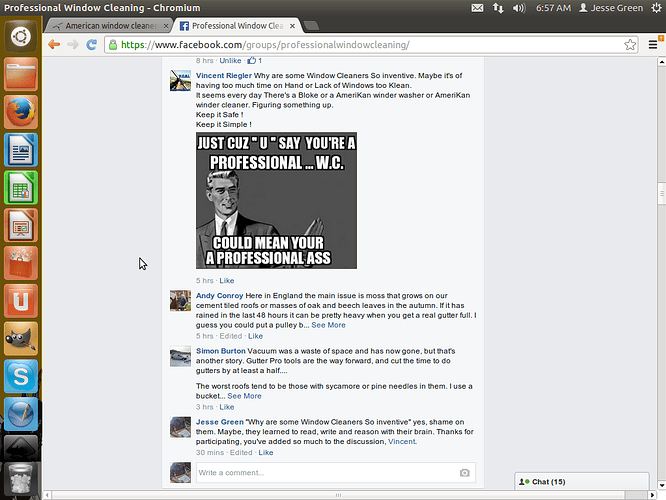Viewport: 666px width, 500px height.
Task: Click in the Write a comment field
Action: pyautogui.click(x=336, y=473)
